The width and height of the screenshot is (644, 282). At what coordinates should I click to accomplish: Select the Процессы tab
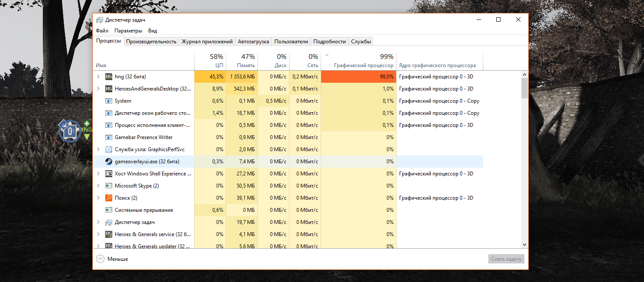(x=108, y=41)
